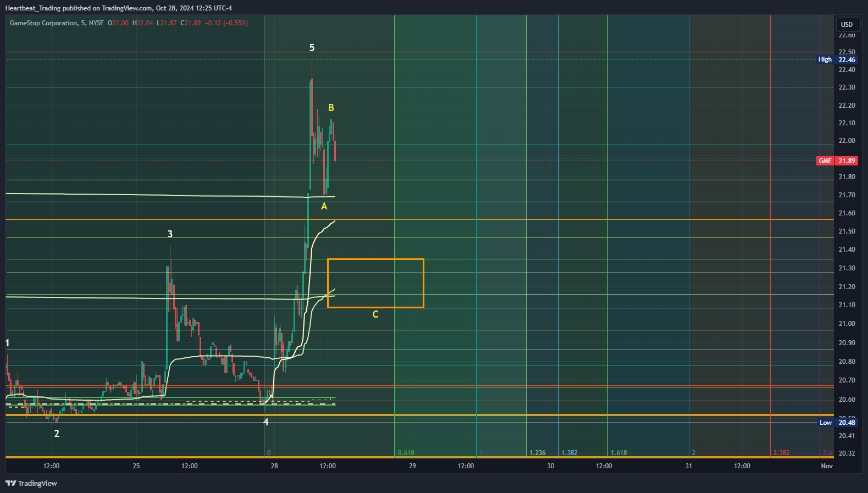
Task: Click the 1.382 Fibonacci time zone label
Action: point(569,453)
